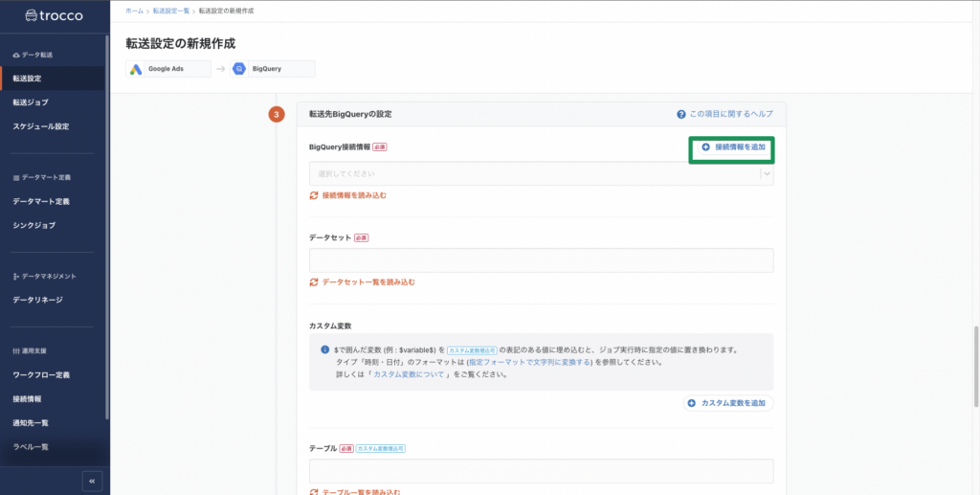Screen dimensions: 980x495
Task: Click the plus icon on カスタム変数を追加
Action: pyautogui.click(x=692, y=403)
